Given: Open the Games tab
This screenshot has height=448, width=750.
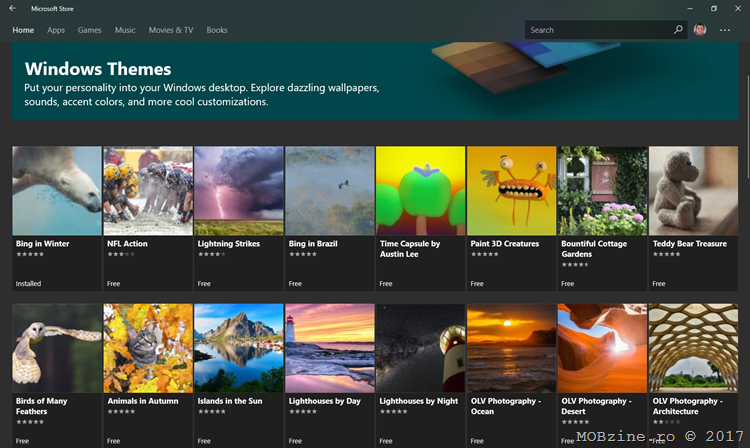Looking at the screenshot, I should pyautogui.click(x=89, y=30).
